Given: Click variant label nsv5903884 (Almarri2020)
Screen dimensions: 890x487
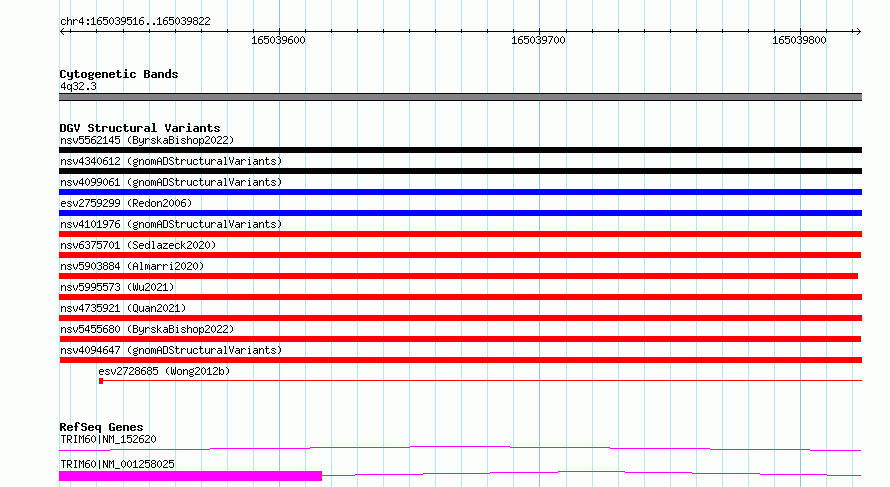Looking at the screenshot, I should (132, 266).
